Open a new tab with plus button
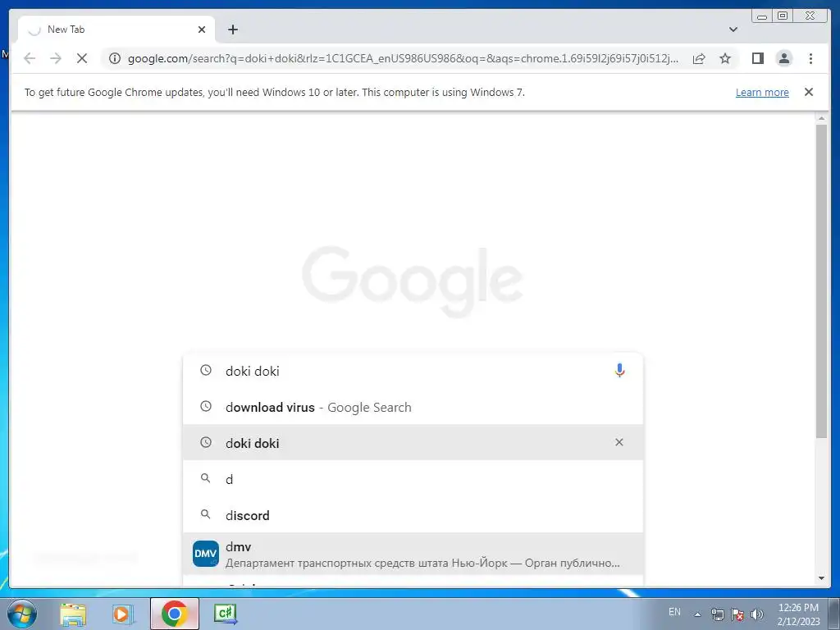The image size is (840, 630). tap(232, 30)
